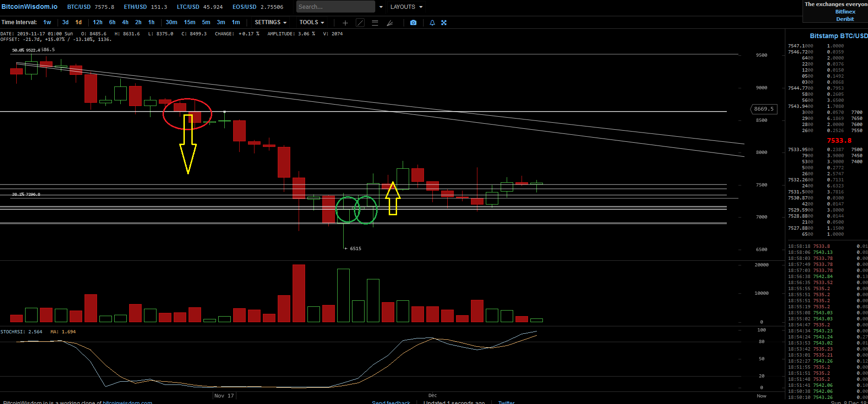Open the Deribit exchange link
The width and height of the screenshot is (868, 404).
[x=845, y=19]
